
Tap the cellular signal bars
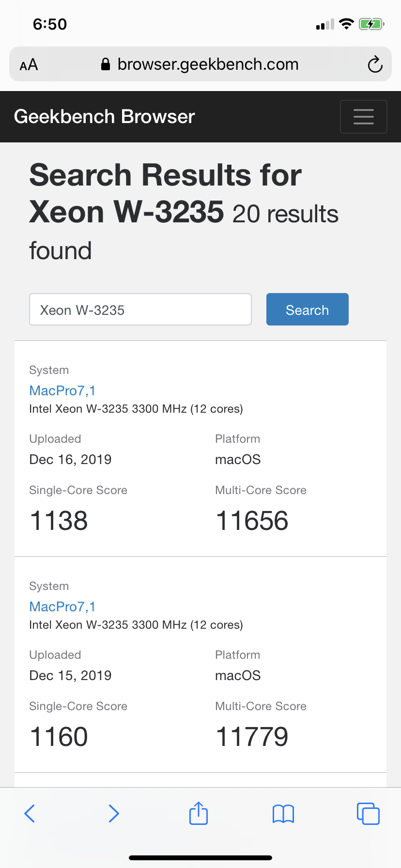click(x=325, y=24)
